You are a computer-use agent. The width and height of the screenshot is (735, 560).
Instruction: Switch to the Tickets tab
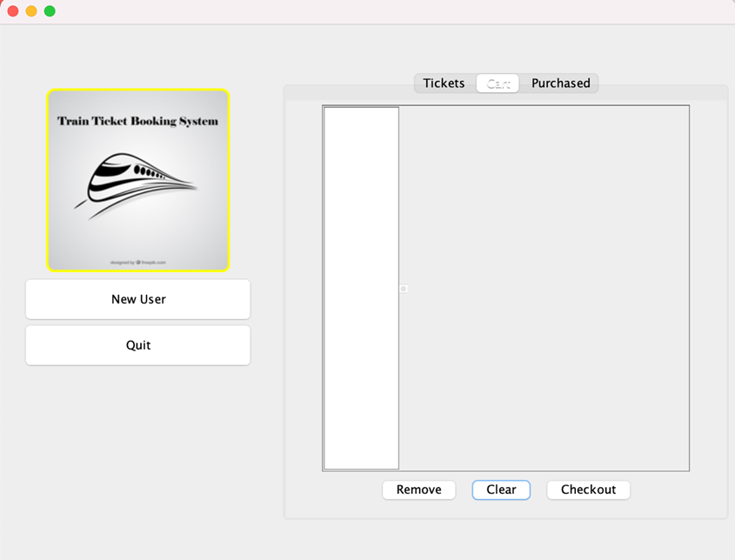coord(444,83)
